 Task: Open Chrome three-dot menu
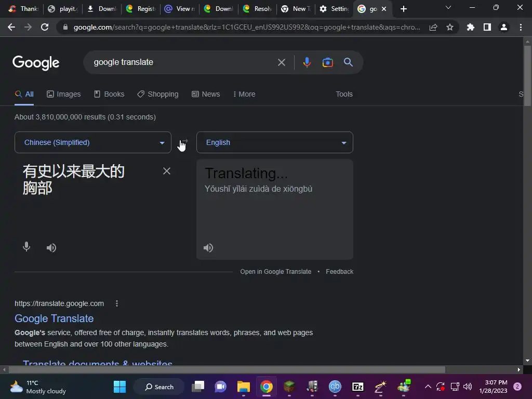tap(521, 27)
